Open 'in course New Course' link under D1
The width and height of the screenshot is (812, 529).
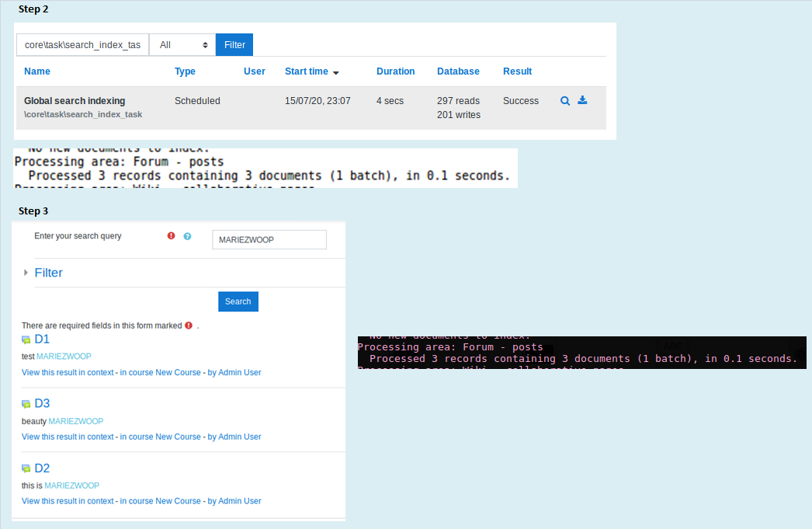[161, 373]
